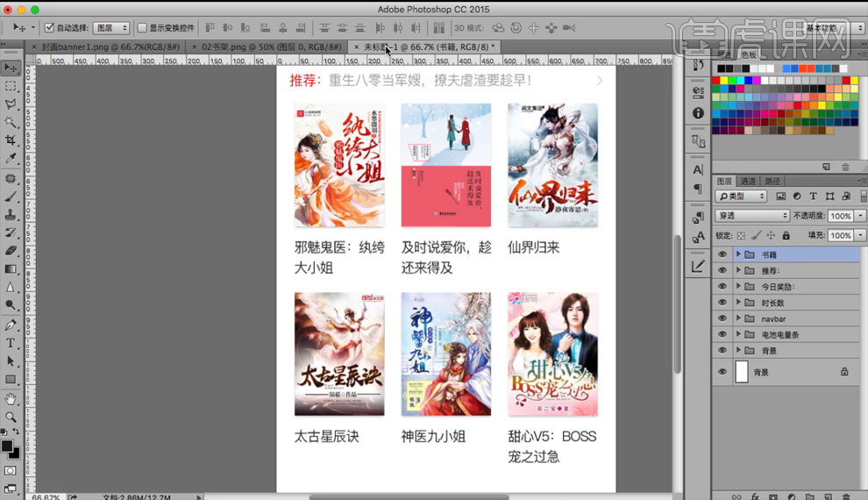This screenshot has width=868, height=500.
Task: Hide the 电池电量条 layer group
Action: pyautogui.click(x=722, y=334)
